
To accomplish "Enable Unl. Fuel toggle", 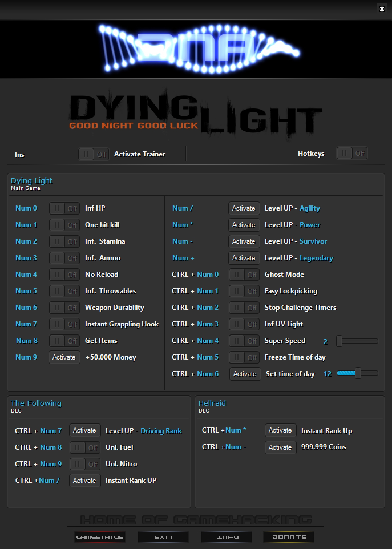I will click(85, 448).
